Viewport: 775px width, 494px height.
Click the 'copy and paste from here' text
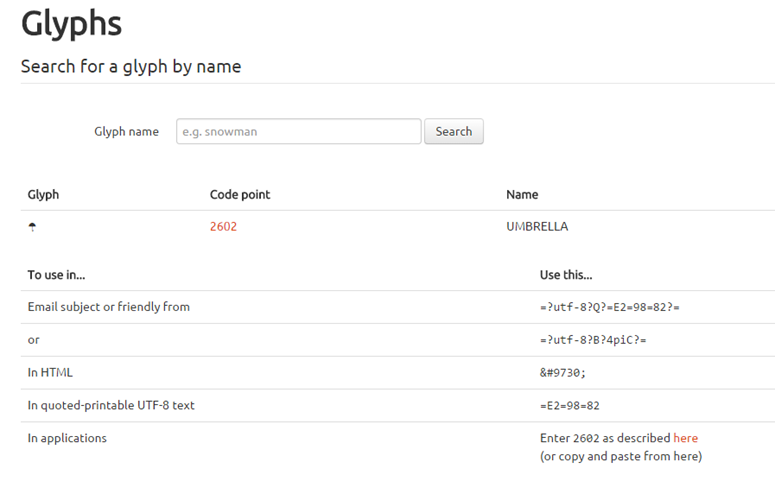[621, 456]
